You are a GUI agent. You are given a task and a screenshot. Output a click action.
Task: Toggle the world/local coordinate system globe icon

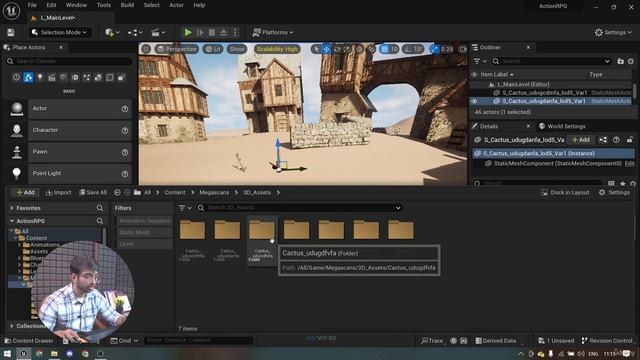(360, 49)
